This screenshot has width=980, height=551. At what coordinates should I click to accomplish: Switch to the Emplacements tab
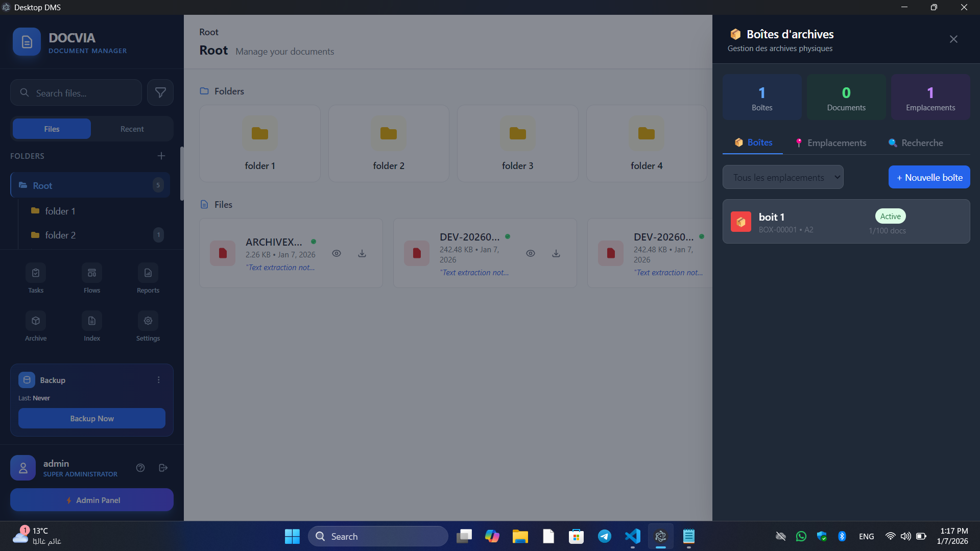click(831, 143)
